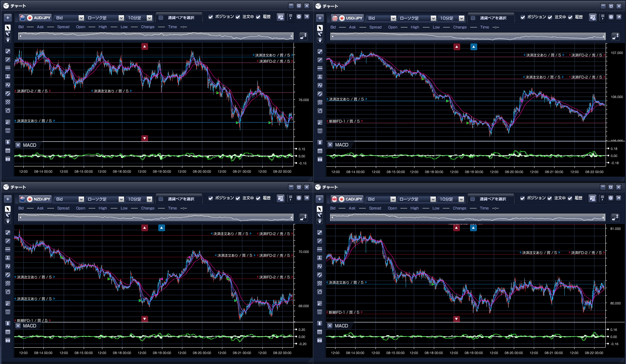Open the Bid dropdown in NZD/JPY chart
Viewport: 626px width, 364px height.
click(x=69, y=199)
